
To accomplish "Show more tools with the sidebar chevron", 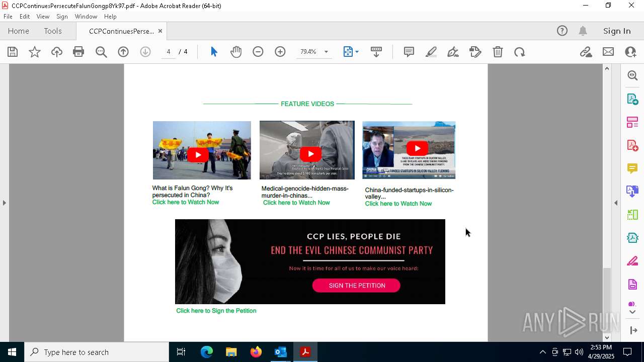I will point(632,312).
